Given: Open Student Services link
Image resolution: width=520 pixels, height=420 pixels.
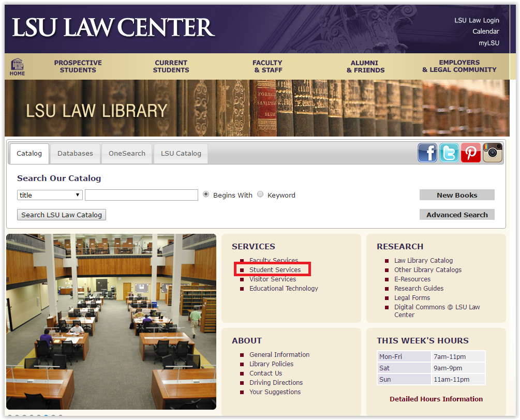Looking at the screenshot, I should (275, 270).
